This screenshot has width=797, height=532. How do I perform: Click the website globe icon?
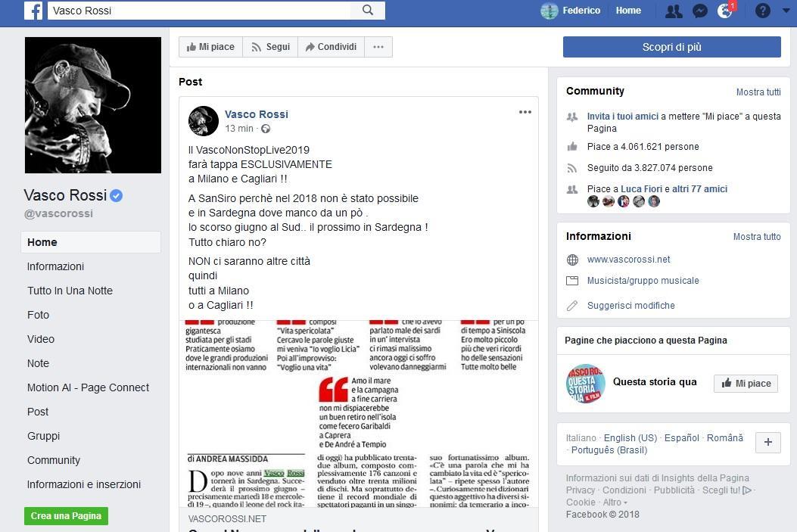click(572, 260)
